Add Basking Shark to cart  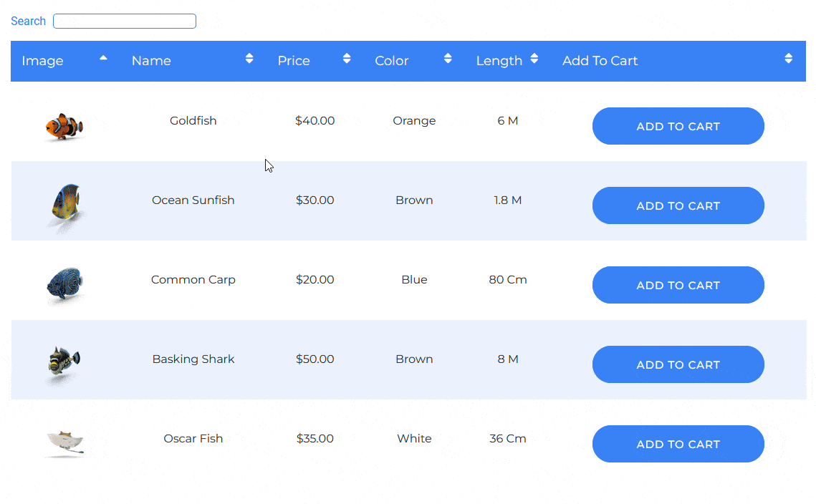[678, 364]
